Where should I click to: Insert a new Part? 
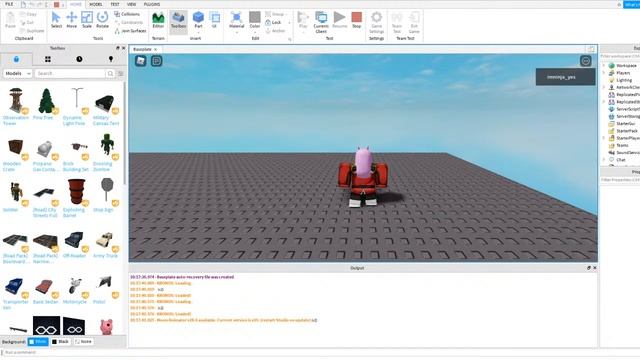[x=198, y=20]
